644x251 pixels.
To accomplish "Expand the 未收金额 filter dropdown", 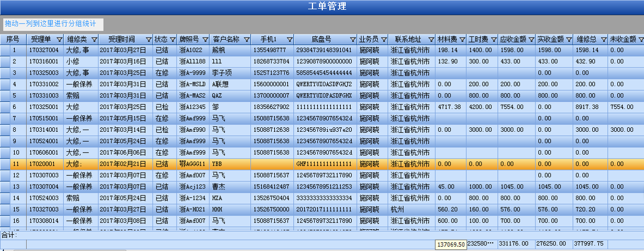I will tap(640, 40).
